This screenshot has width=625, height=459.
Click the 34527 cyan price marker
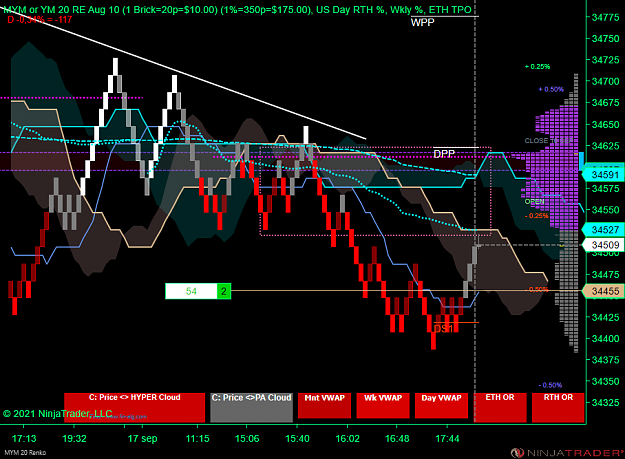(x=603, y=230)
